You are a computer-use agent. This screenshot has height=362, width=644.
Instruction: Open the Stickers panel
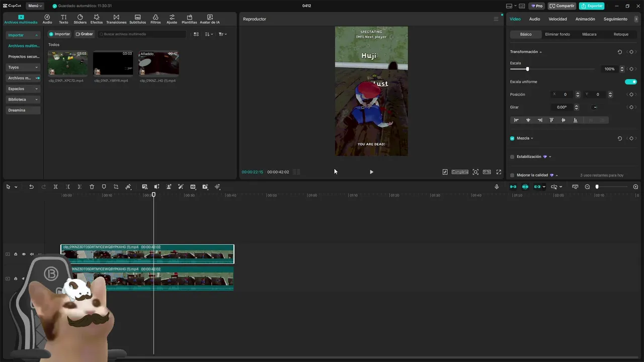80,19
